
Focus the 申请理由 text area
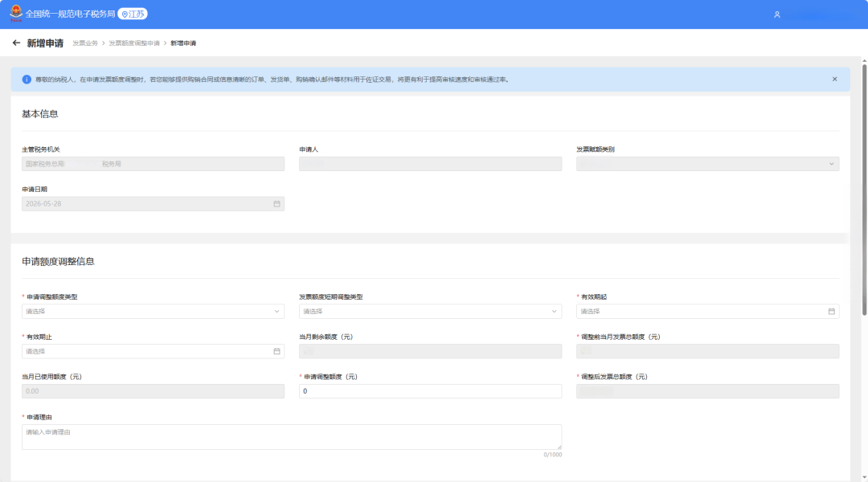[292, 437]
